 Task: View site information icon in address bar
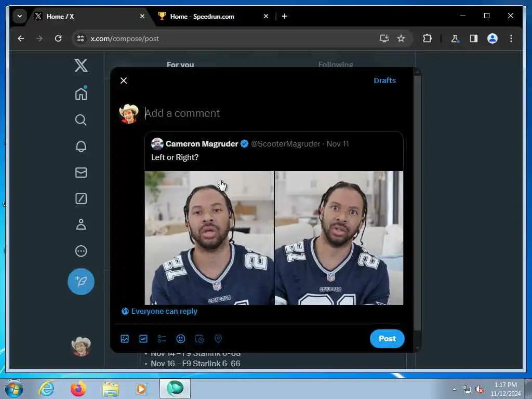tap(81, 38)
